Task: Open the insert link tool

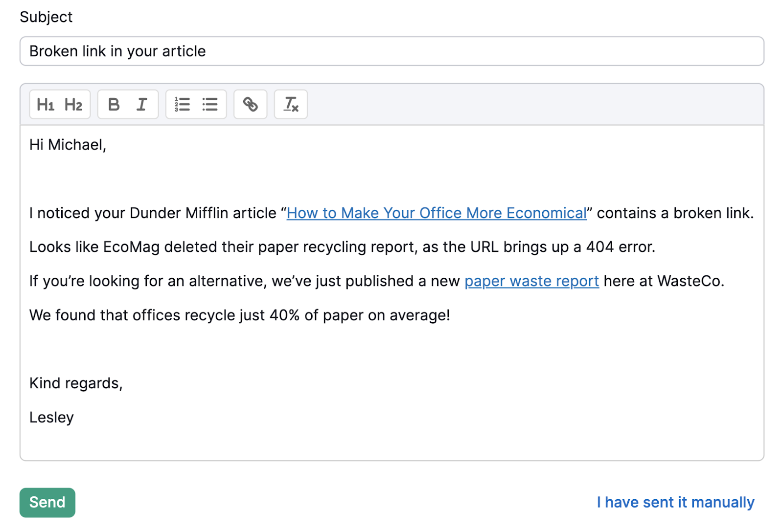Action: pyautogui.click(x=250, y=104)
